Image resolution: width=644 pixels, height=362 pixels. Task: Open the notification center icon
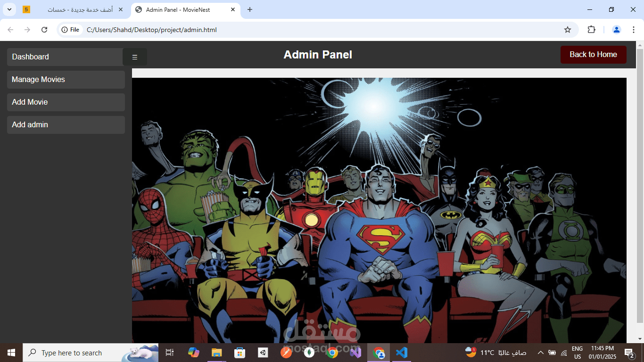629,353
